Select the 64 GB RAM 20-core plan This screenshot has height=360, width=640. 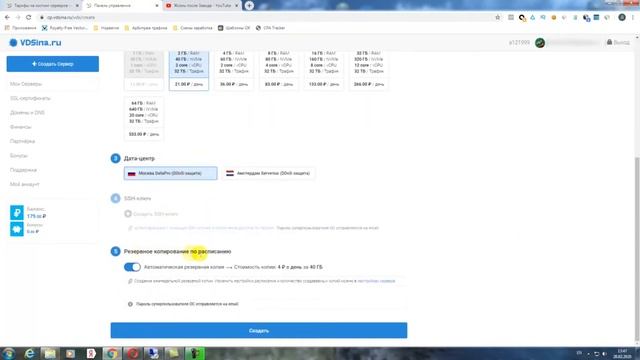click(x=144, y=119)
